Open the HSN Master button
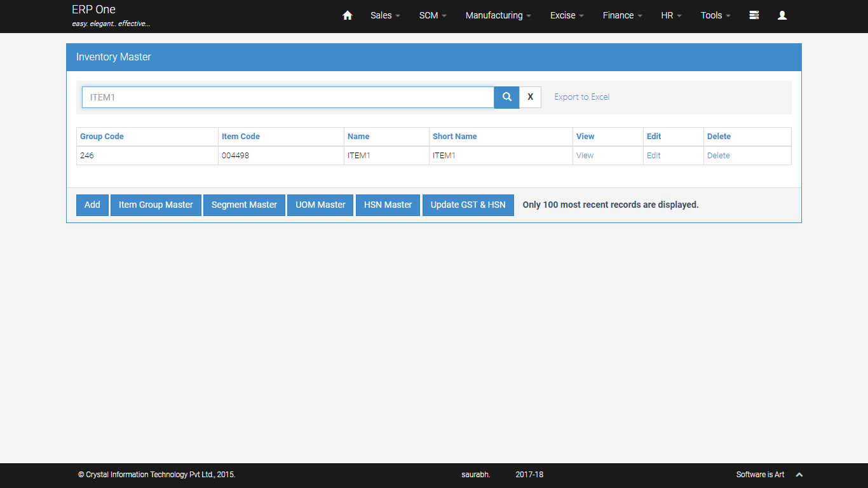Viewport: 868px width, 488px height. click(x=388, y=205)
